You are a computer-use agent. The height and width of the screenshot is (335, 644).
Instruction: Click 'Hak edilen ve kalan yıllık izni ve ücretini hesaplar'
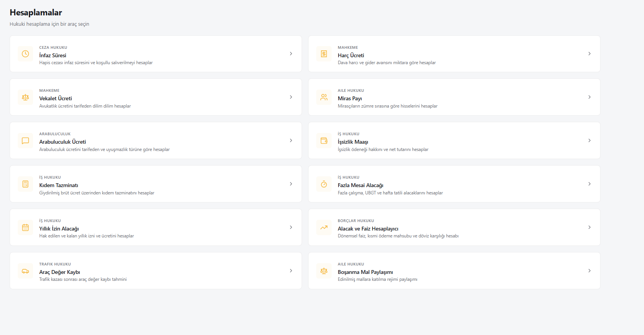(x=87, y=236)
